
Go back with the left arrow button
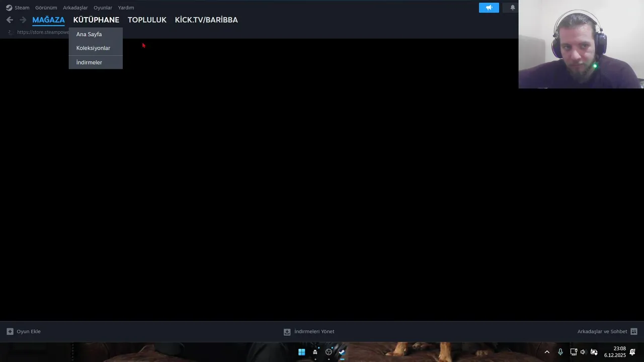(x=10, y=20)
